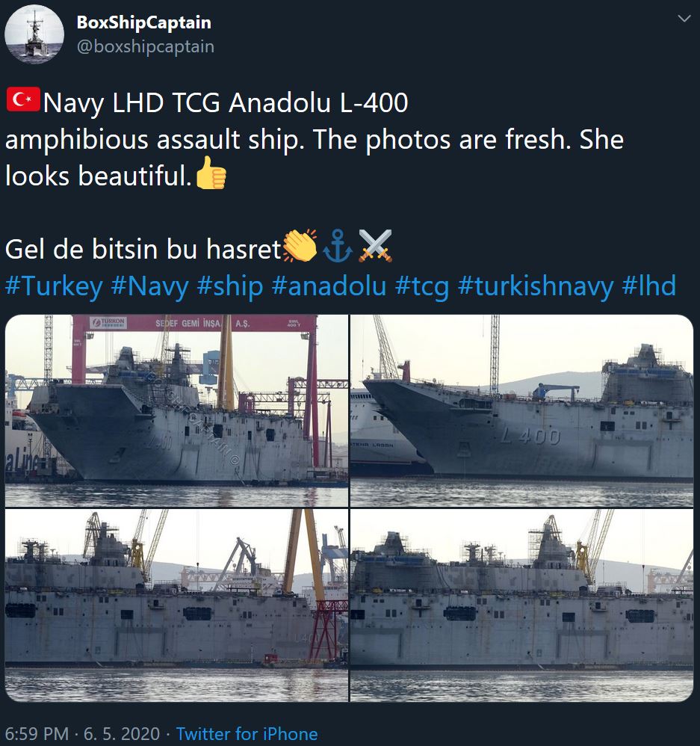This screenshot has height=746, width=700.
Task: Click the Turkish flag emoji
Action: click(x=23, y=99)
